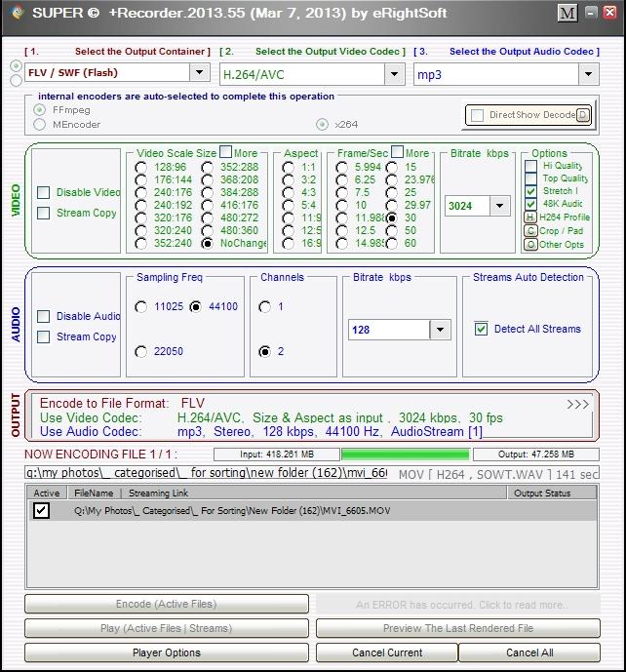Set frame rate to 29.97 fps
Viewport: 626px width, 672px height.
pyautogui.click(x=391, y=205)
